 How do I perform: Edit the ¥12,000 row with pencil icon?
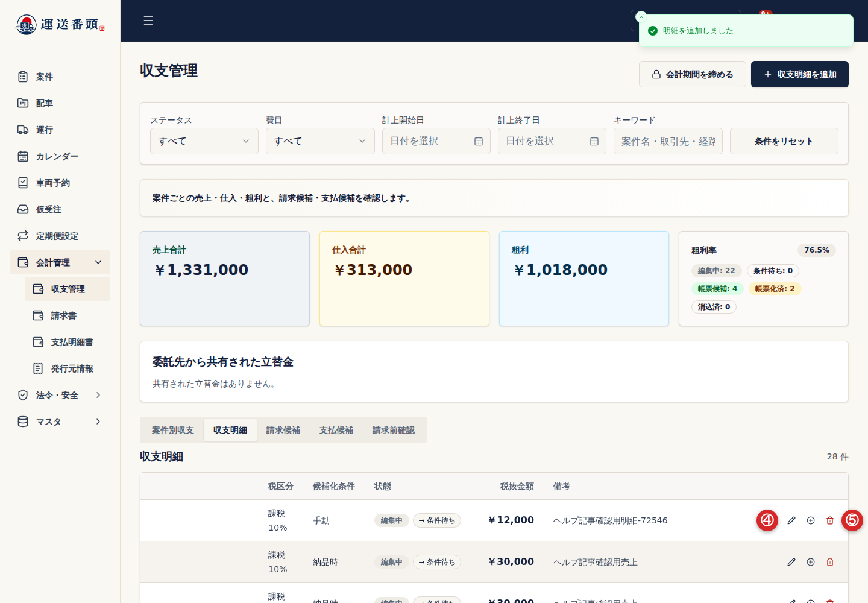click(x=791, y=520)
